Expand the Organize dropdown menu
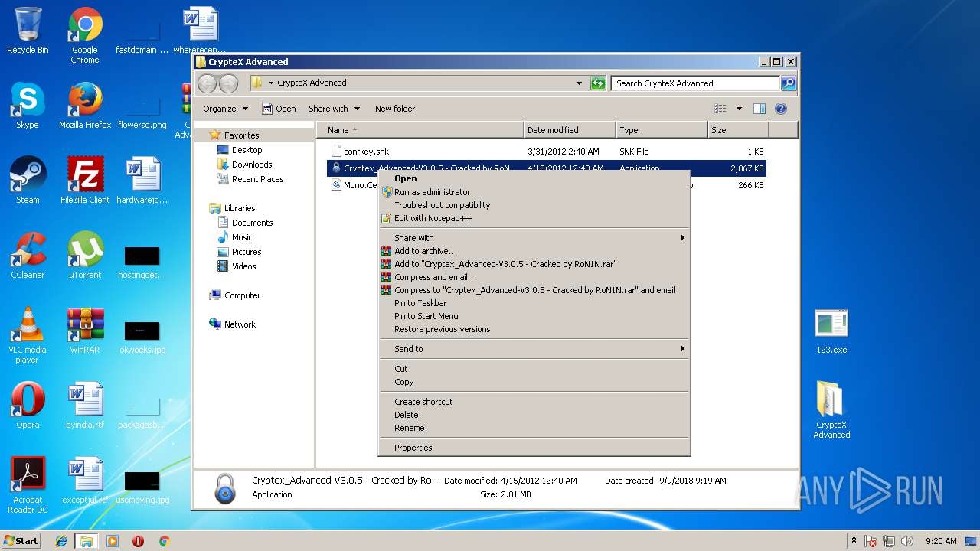This screenshot has width=980, height=551. (225, 109)
